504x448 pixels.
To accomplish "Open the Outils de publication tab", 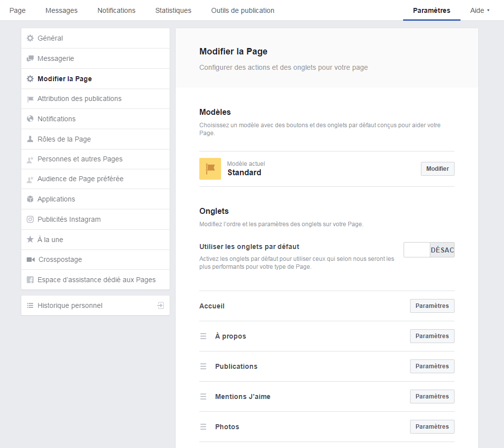I will tap(242, 10).
